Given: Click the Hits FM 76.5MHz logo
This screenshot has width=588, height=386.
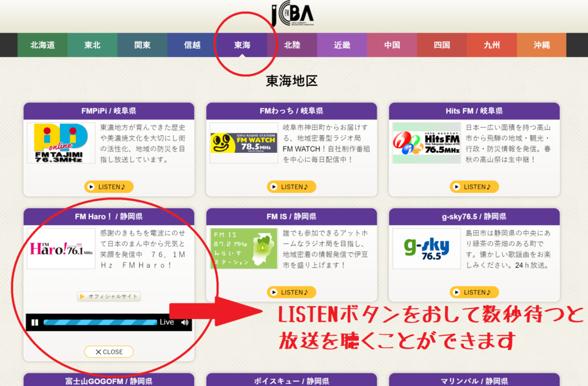Looking at the screenshot, I should 427,142.
